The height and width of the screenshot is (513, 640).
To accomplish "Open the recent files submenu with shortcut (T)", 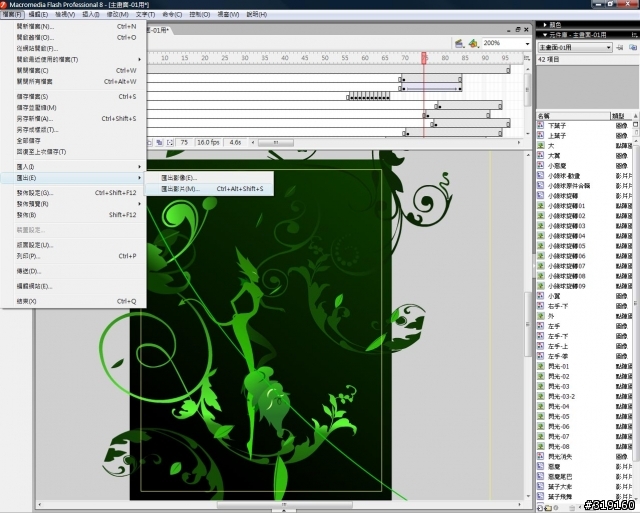I will 73,60.
